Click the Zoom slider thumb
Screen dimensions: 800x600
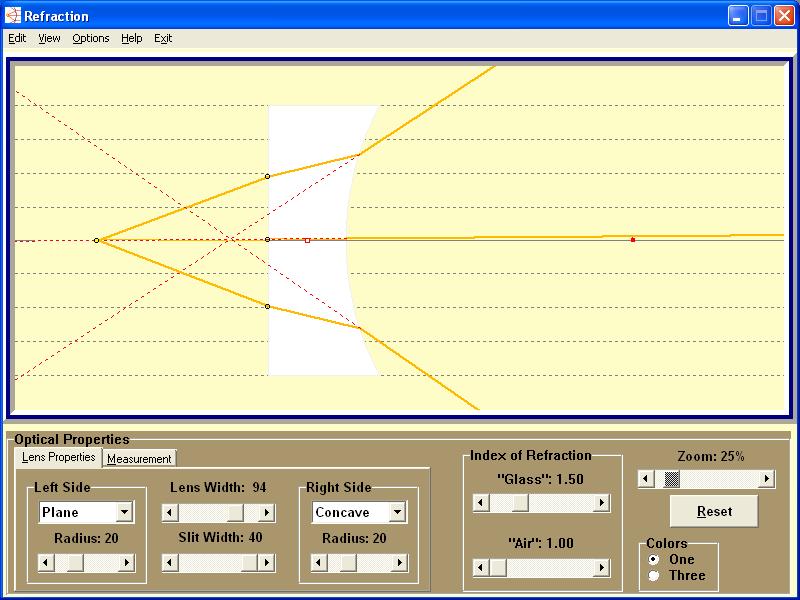point(672,479)
